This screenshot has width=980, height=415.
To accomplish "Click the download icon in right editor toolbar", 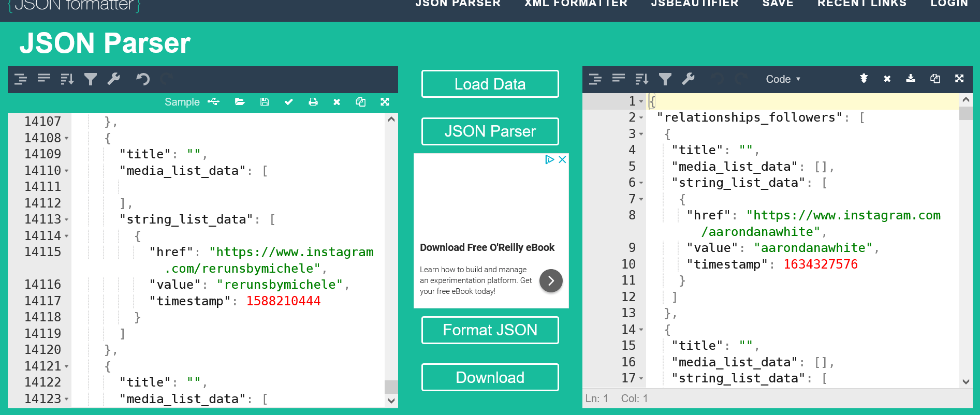I will [x=911, y=79].
